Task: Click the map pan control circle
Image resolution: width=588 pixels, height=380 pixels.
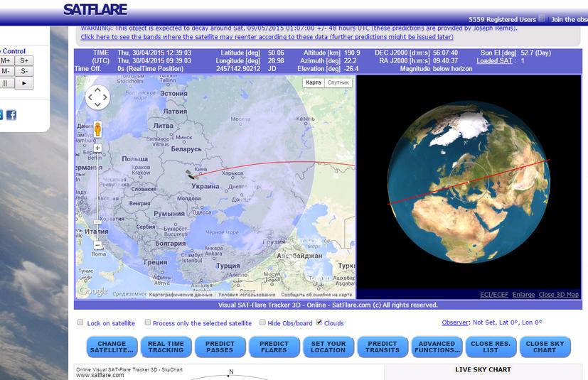Action: (x=97, y=97)
